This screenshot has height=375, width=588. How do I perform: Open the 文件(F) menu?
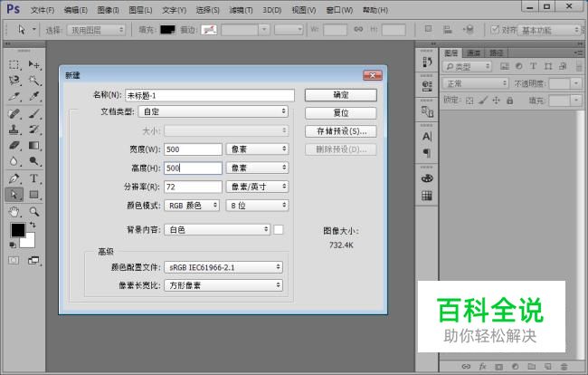tap(43, 10)
